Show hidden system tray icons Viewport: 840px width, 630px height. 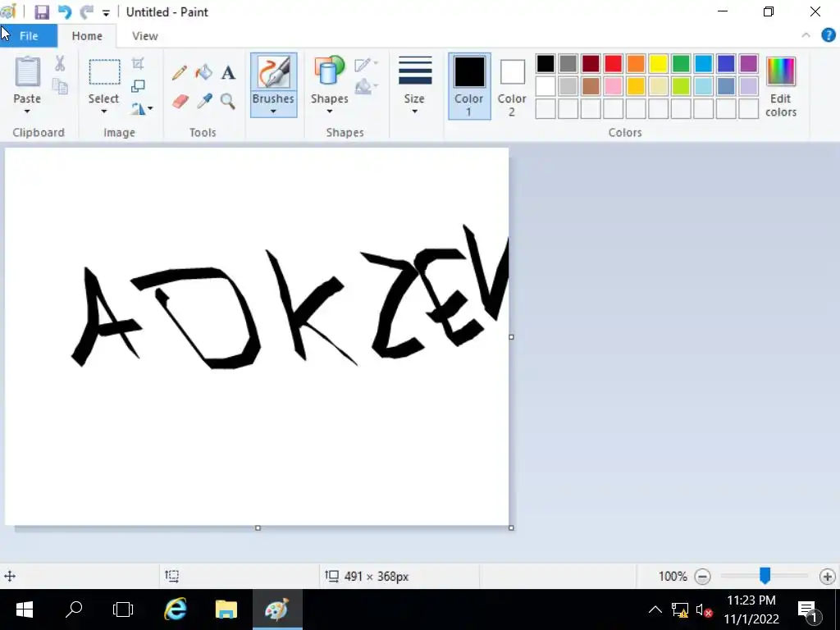tap(655, 609)
